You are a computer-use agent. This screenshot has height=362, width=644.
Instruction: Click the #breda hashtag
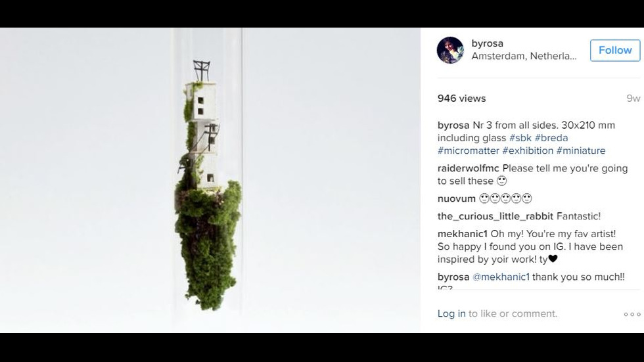pyautogui.click(x=551, y=138)
